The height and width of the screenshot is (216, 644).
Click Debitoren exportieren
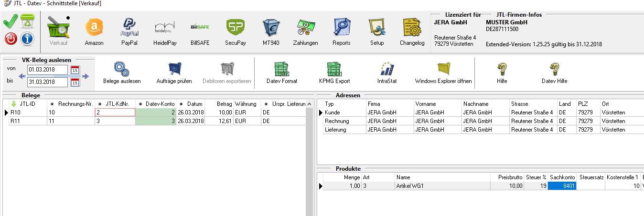[227, 73]
